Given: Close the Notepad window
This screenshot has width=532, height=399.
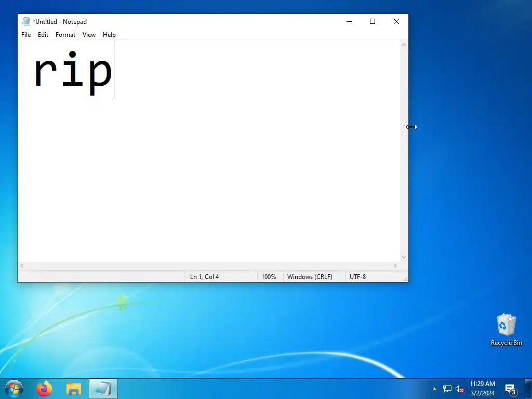Looking at the screenshot, I should [396, 21].
